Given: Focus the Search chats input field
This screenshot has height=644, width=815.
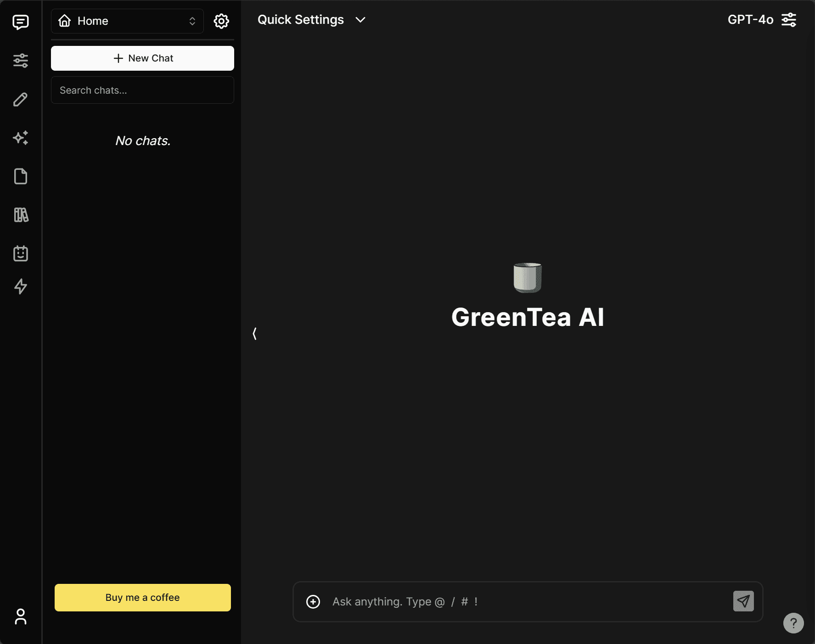Looking at the screenshot, I should pos(142,90).
